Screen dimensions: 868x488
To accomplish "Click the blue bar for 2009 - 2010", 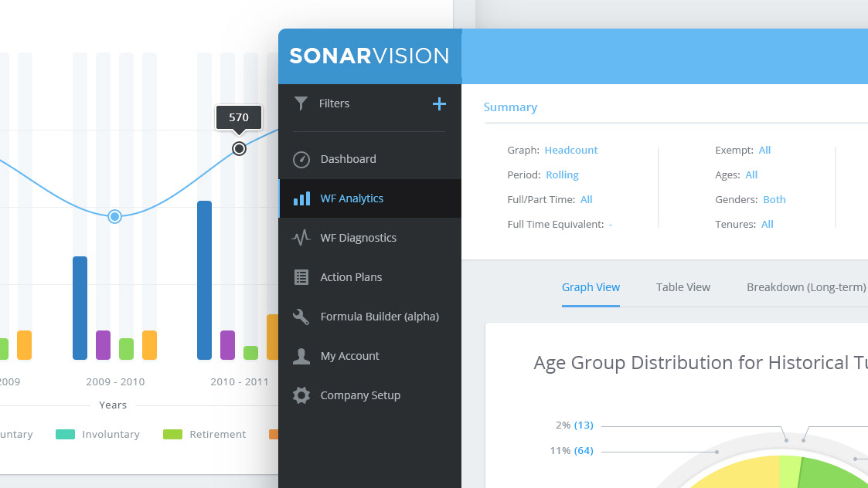I will pos(80,307).
